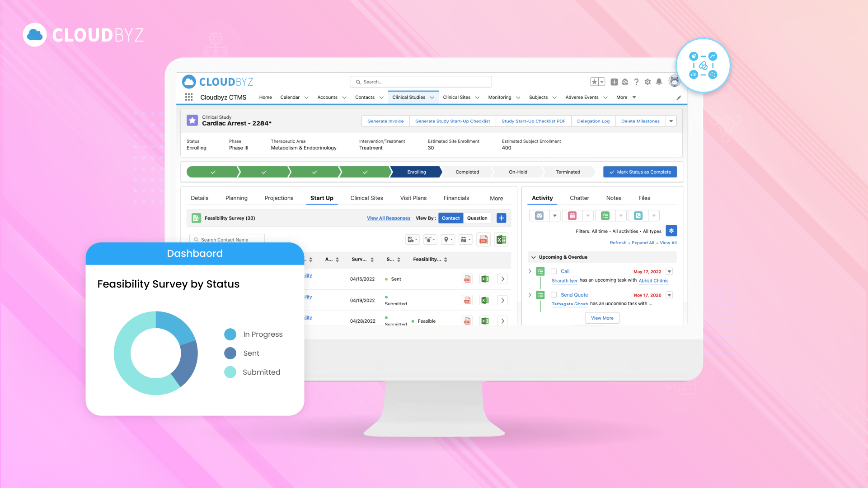Click the notification bell icon
This screenshot has width=868, height=488.
(x=660, y=82)
